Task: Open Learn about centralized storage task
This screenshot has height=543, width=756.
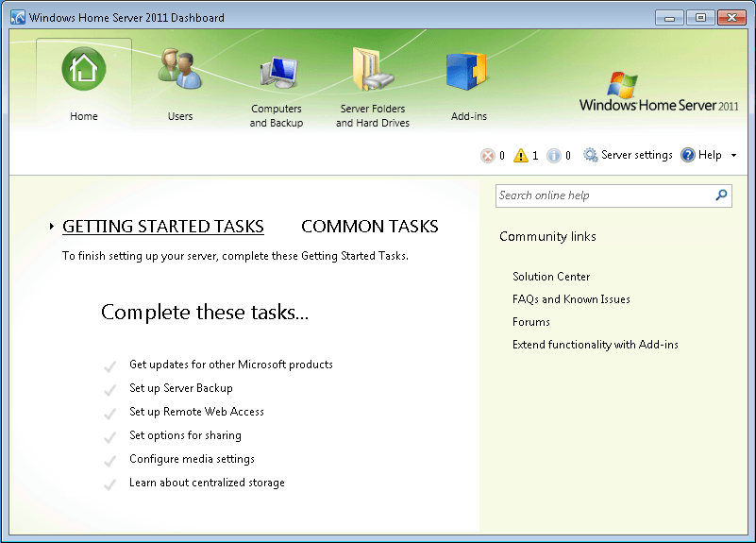Action: (x=207, y=483)
